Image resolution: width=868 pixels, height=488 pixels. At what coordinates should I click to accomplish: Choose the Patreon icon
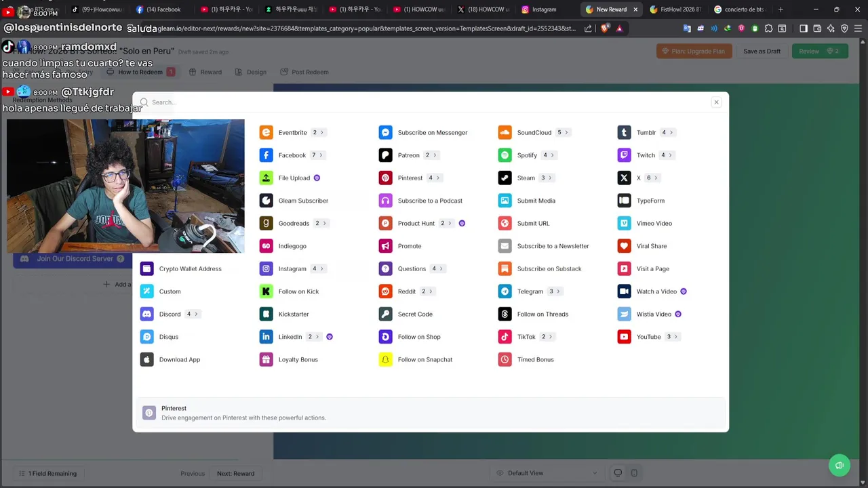pyautogui.click(x=385, y=155)
